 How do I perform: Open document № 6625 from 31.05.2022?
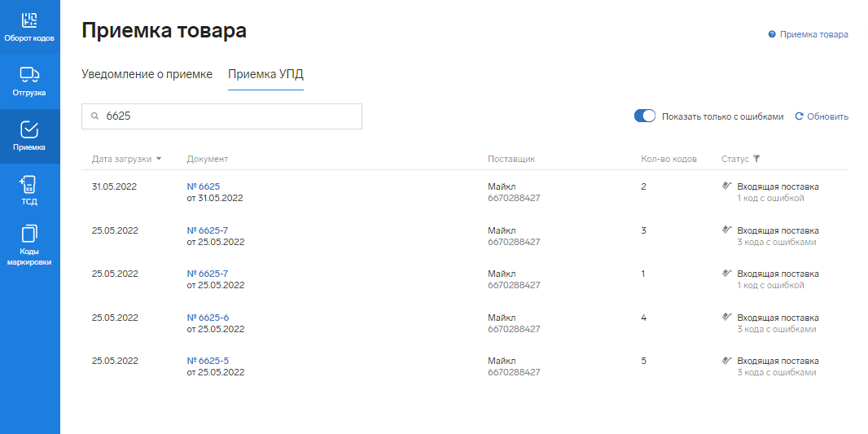click(x=203, y=186)
